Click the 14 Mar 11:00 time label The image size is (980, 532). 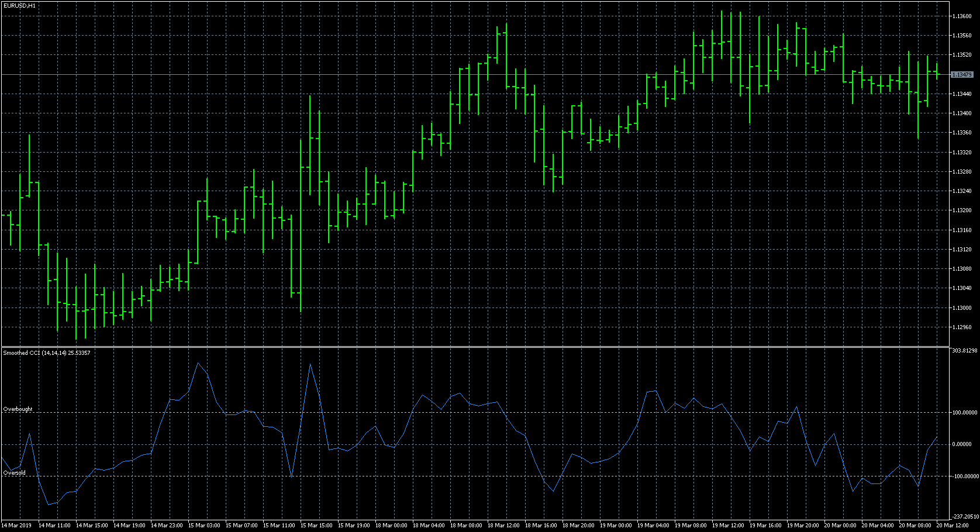coord(54,526)
